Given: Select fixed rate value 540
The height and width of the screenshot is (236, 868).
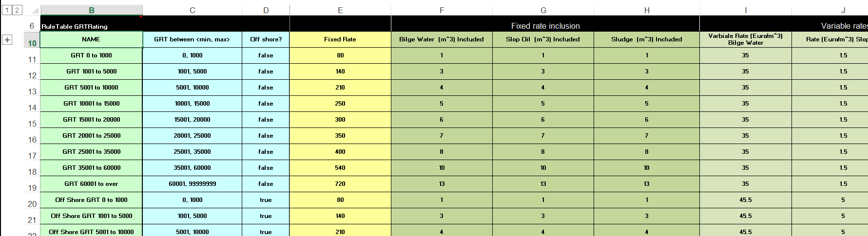Looking at the screenshot, I should pos(340,168).
